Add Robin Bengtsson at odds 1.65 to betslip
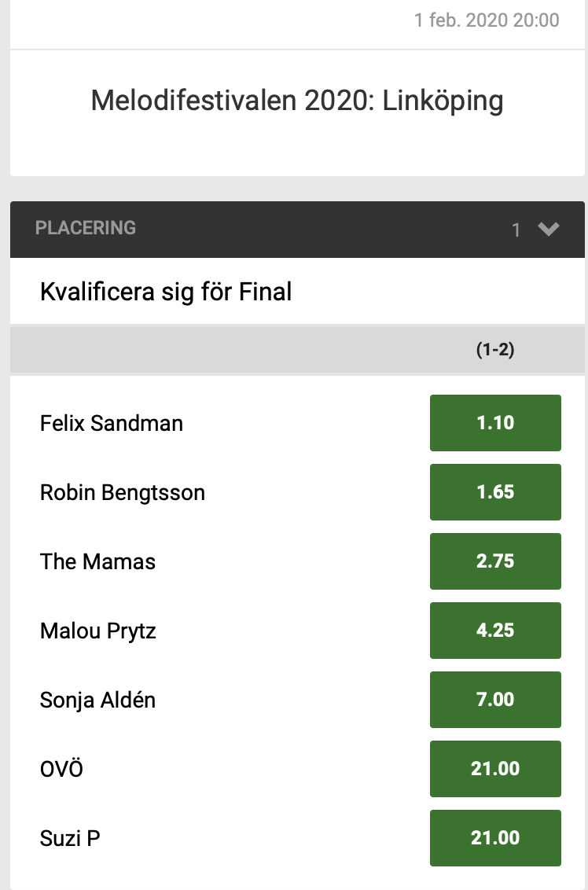Image resolution: width=588 pixels, height=890 pixels. [494, 491]
